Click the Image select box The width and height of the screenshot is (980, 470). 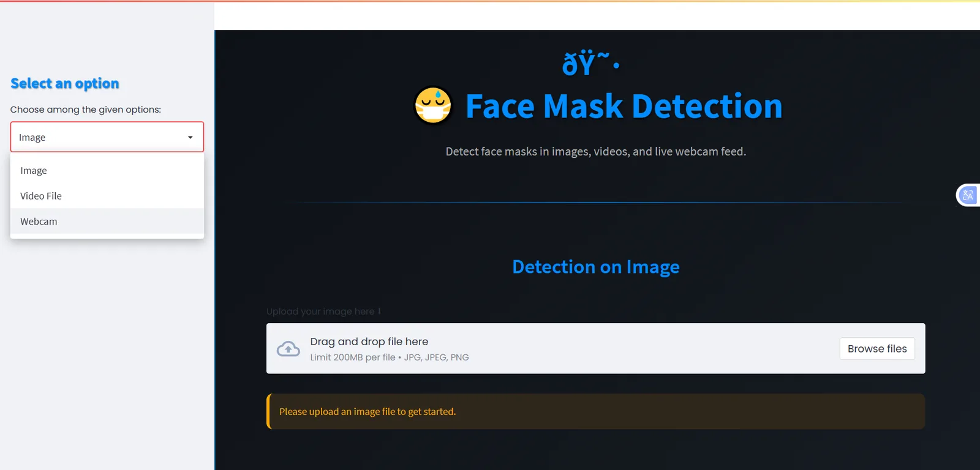pyautogui.click(x=107, y=137)
